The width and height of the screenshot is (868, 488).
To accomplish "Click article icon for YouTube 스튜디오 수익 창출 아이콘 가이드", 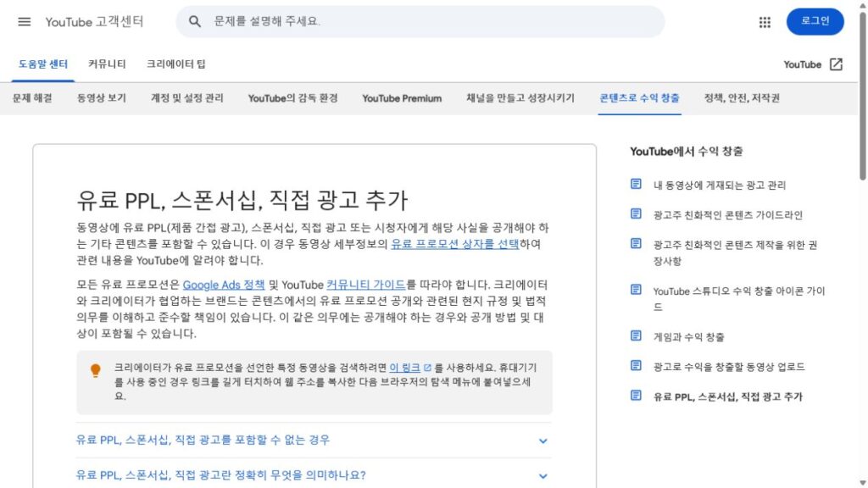I will tap(636, 290).
